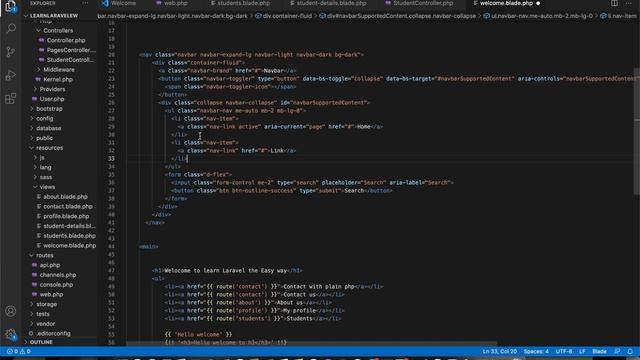The height and width of the screenshot is (360, 640).
Task: Open the Source Control view
Action: coord(11,52)
